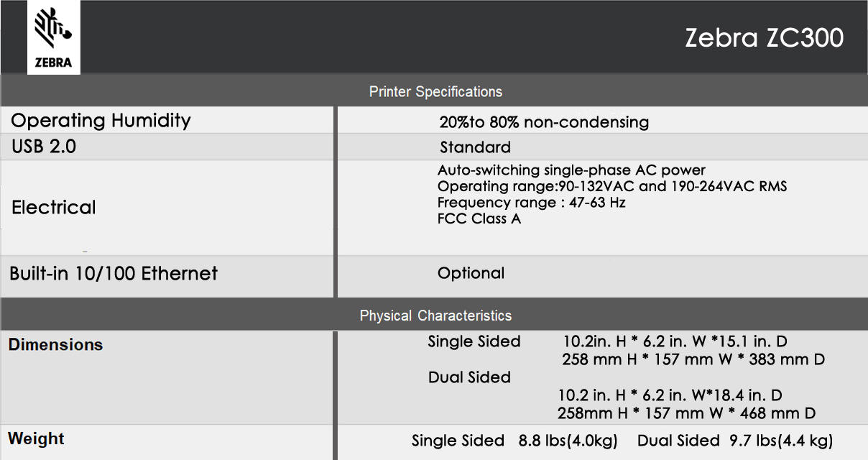Screen dimensions: 868x460
Task: Select the Physical Characteristics header bar
Action: [435, 316]
